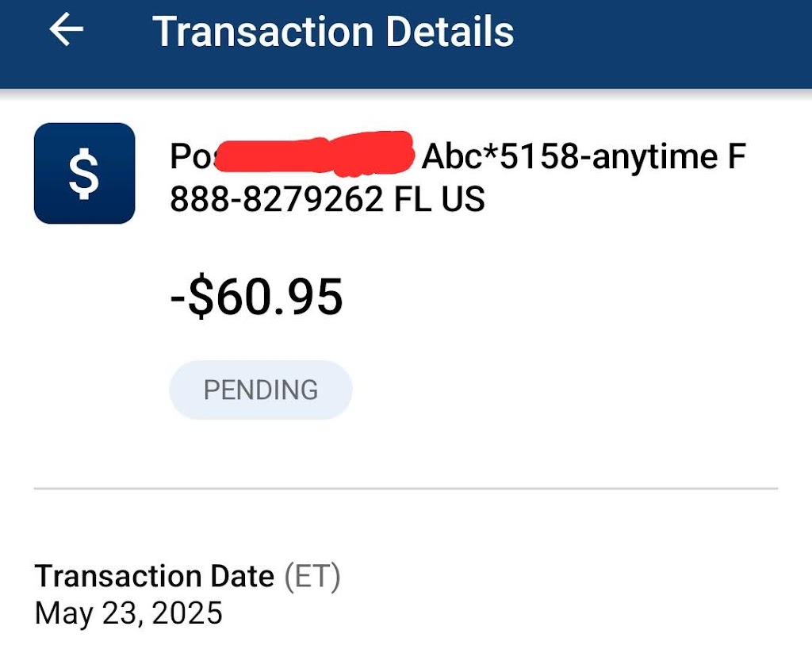The width and height of the screenshot is (812, 653).
Task: Click the PENDING status badge
Action: (x=260, y=390)
